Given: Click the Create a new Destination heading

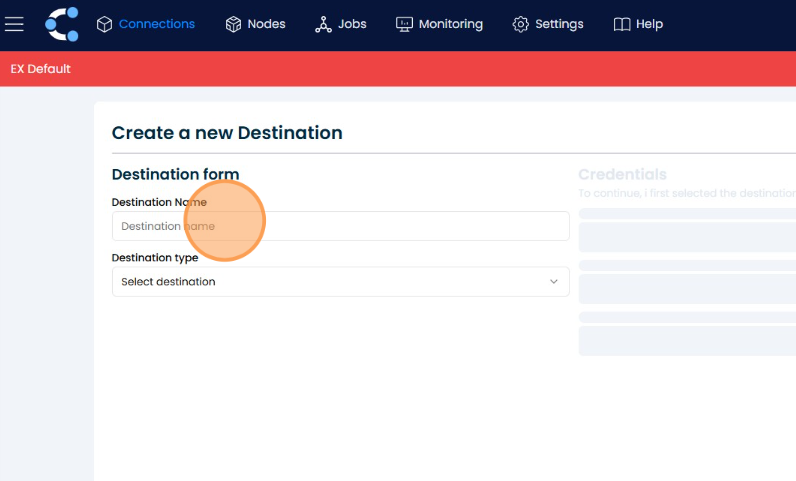Looking at the screenshot, I should tap(227, 133).
